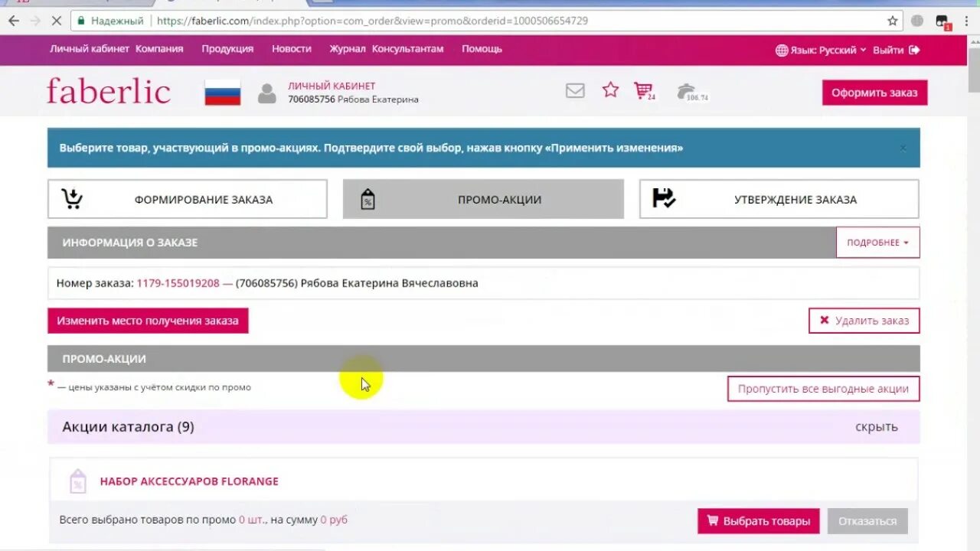The width and height of the screenshot is (980, 551).
Task: Click the 0 шт. selected count value
Action: [x=253, y=520]
